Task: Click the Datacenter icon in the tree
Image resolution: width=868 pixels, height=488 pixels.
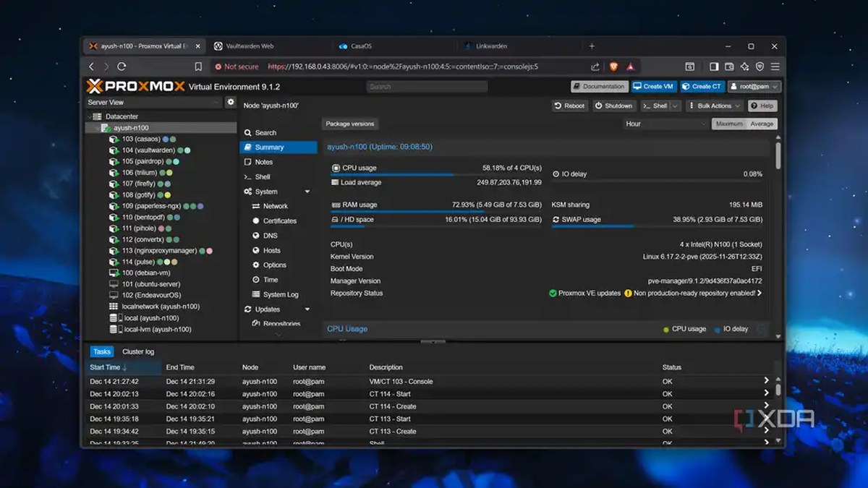Action: click(98, 116)
